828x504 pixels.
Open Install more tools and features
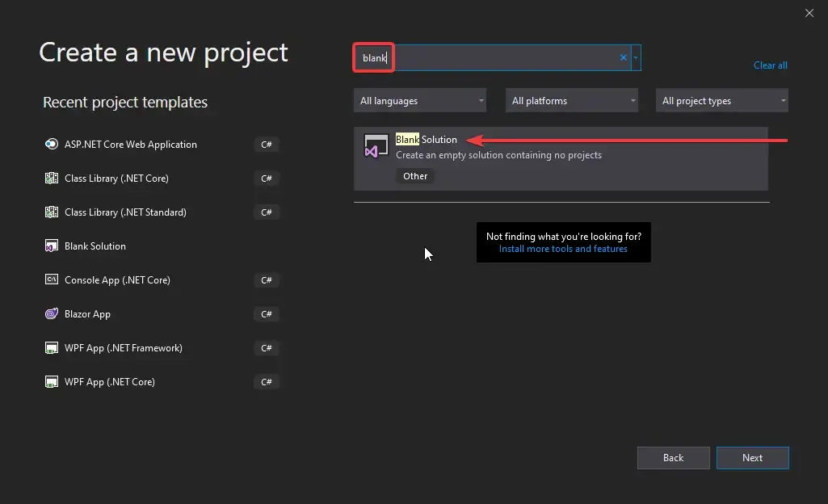(563, 249)
